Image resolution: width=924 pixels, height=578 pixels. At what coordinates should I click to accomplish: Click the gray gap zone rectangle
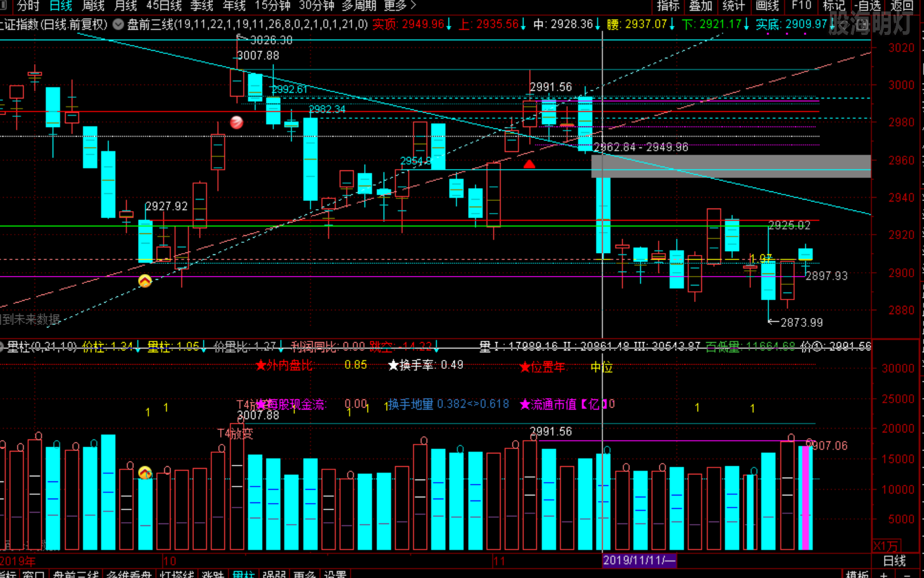[x=731, y=166]
